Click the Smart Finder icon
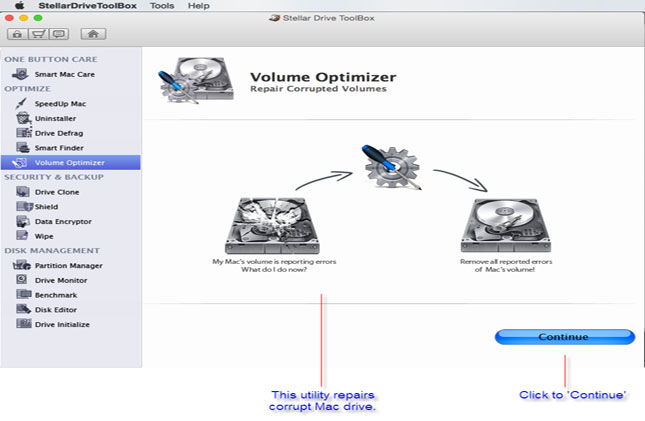645x421 pixels. click(x=23, y=147)
